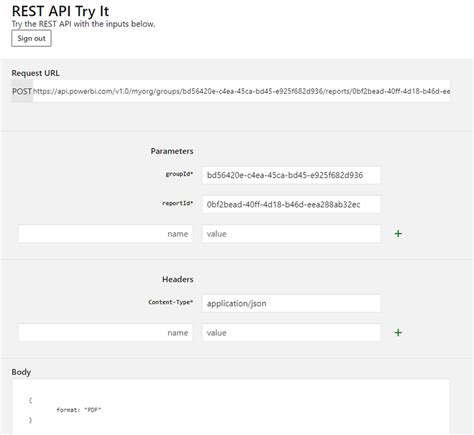Click the Parameters section heading
The image size is (474, 435).
pos(172,151)
